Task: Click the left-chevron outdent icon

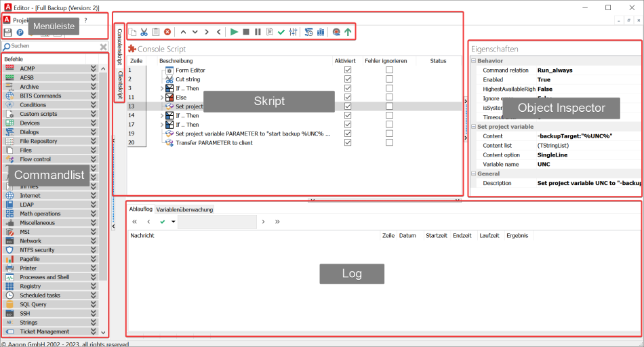Action: tap(218, 32)
